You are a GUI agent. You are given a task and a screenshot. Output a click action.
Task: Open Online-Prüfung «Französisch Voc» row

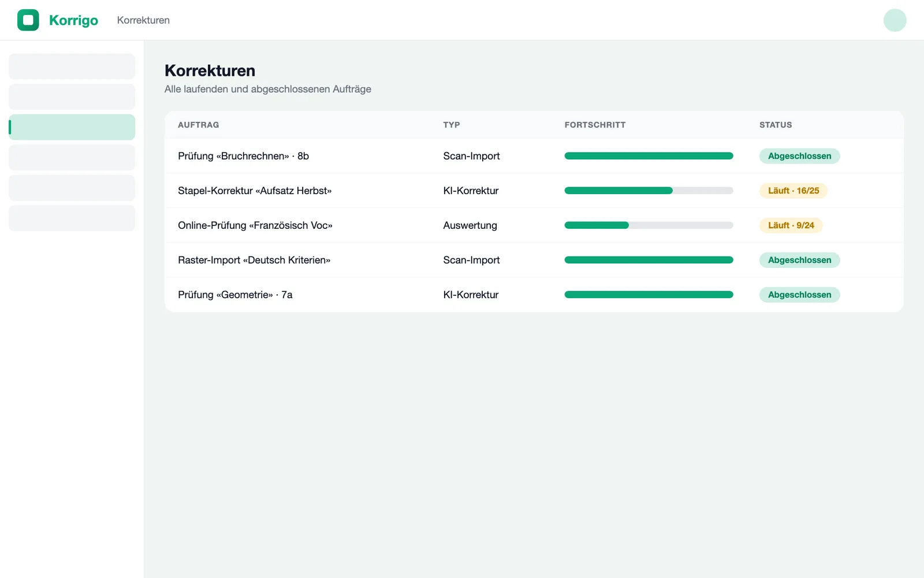tap(534, 225)
